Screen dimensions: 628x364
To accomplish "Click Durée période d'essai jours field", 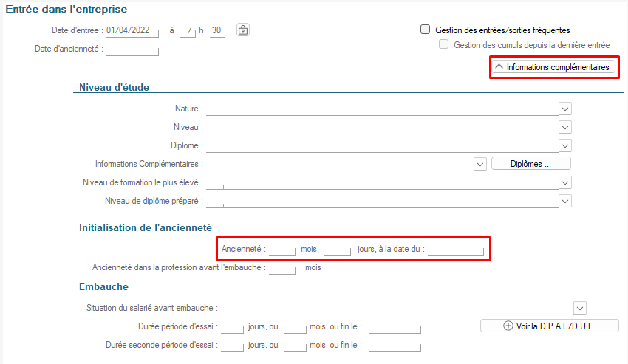I will [x=232, y=326].
